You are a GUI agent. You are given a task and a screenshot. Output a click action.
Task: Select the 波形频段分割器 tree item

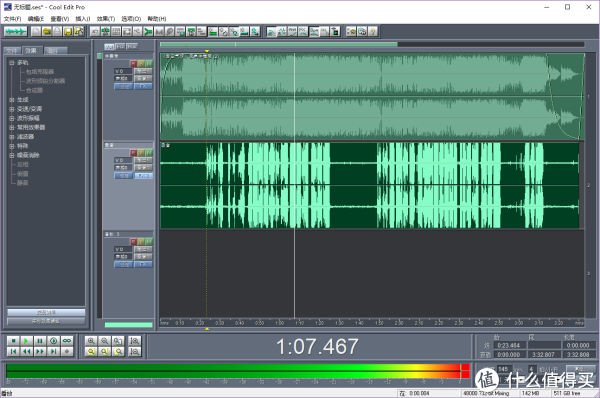click(x=45, y=81)
